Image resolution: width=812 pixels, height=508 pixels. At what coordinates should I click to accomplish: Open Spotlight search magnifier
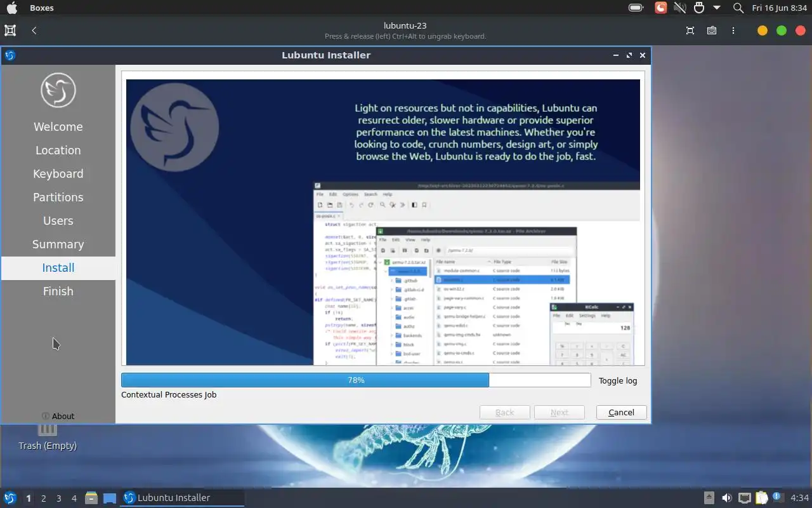[x=738, y=8]
